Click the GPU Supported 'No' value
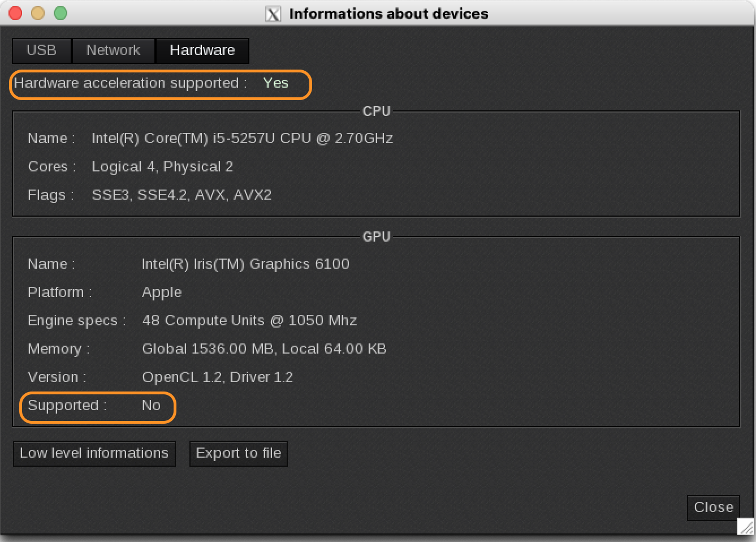Image resolution: width=756 pixels, height=542 pixels. [151, 406]
